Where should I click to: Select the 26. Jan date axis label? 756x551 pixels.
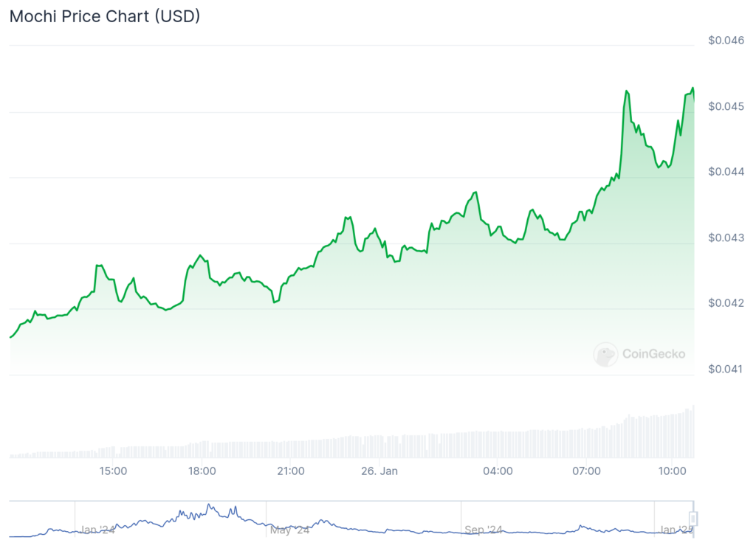[379, 471]
